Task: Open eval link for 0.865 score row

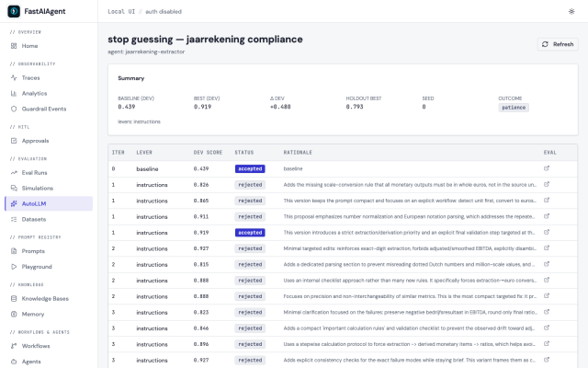Action: (x=547, y=201)
